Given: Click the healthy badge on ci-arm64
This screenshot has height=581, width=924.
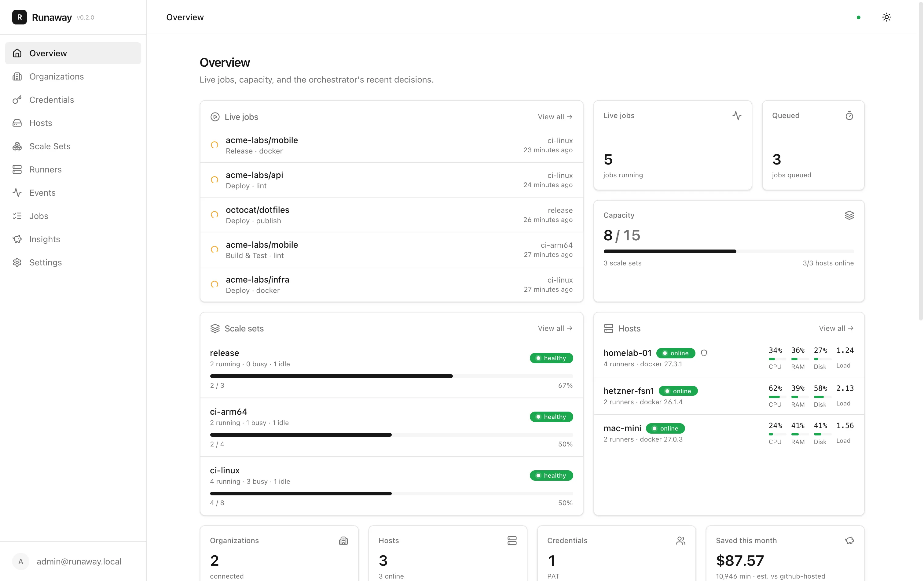Looking at the screenshot, I should [x=552, y=417].
